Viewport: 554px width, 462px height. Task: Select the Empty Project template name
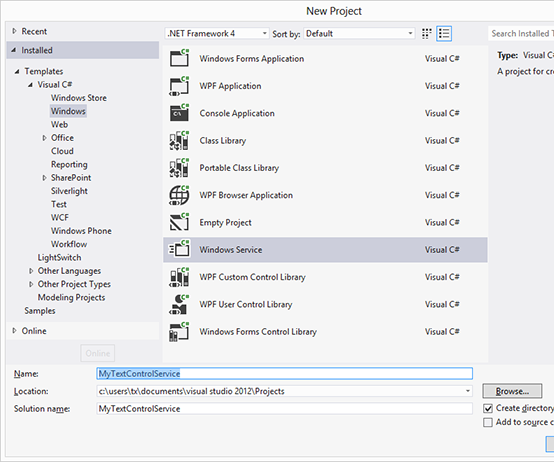(x=225, y=223)
